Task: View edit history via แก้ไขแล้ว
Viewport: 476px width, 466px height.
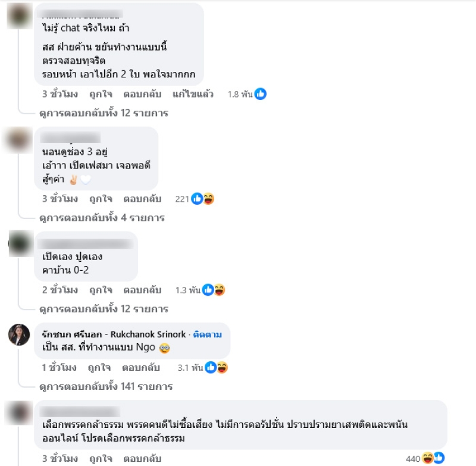Action: (x=193, y=94)
